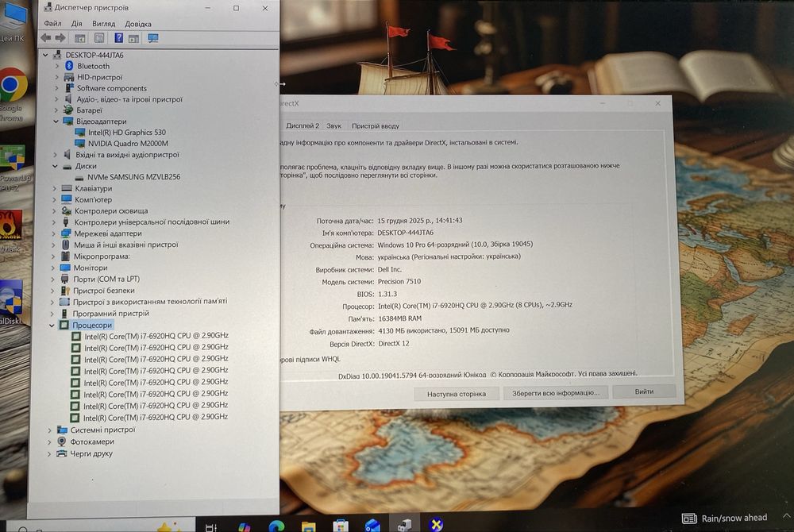The width and height of the screenshot is (794, 532).
Task: Click the Наступна сторінка button
Action: 457,394
